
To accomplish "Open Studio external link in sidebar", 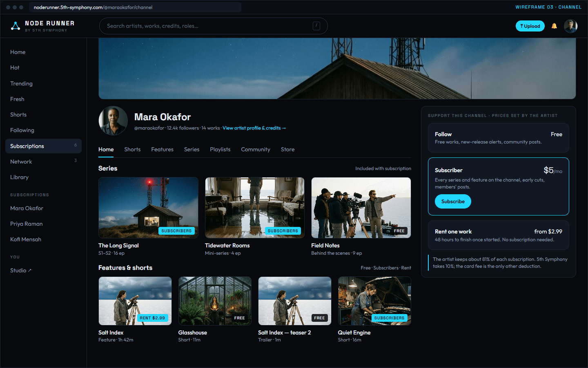I will click(x=21, y=270).
